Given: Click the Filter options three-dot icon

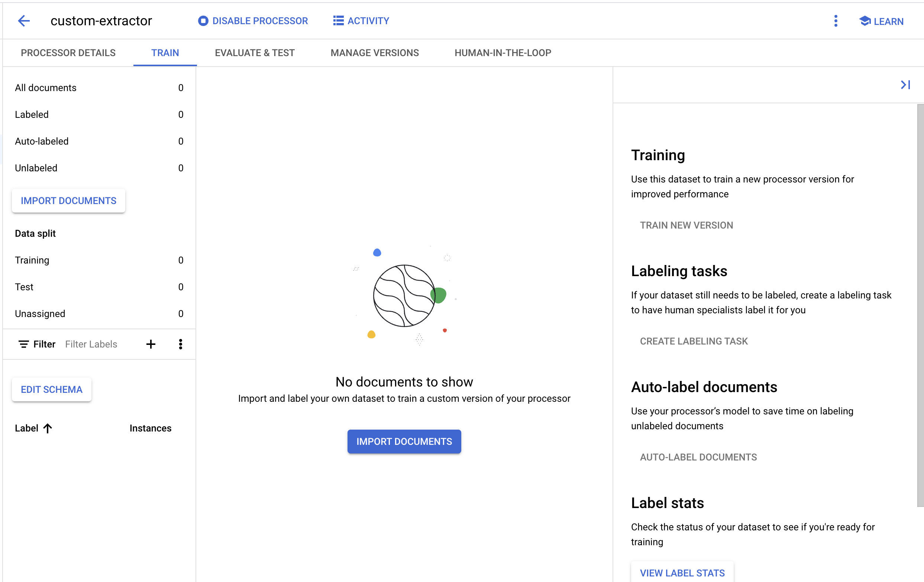Looking at the screenshot, I should tap(180, 344).
